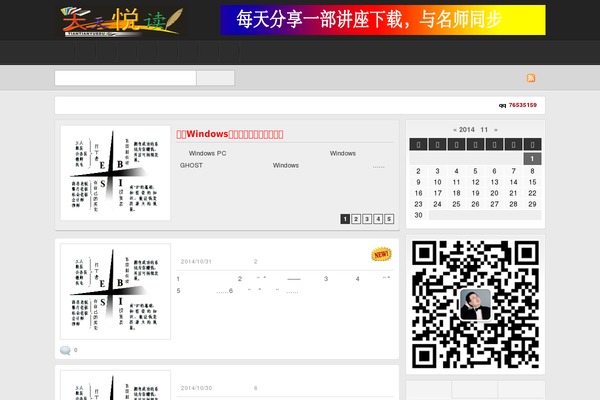The height and width of the screenshot is (400, 600).
Task: Click the portrait inside the QR code
Action: [x=475, y=305]
